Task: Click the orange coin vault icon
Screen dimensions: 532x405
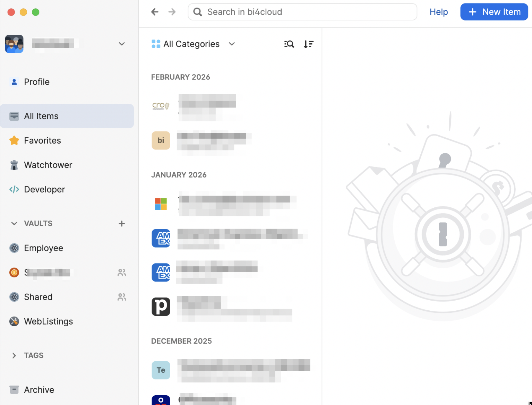Action: coord(14,273)
